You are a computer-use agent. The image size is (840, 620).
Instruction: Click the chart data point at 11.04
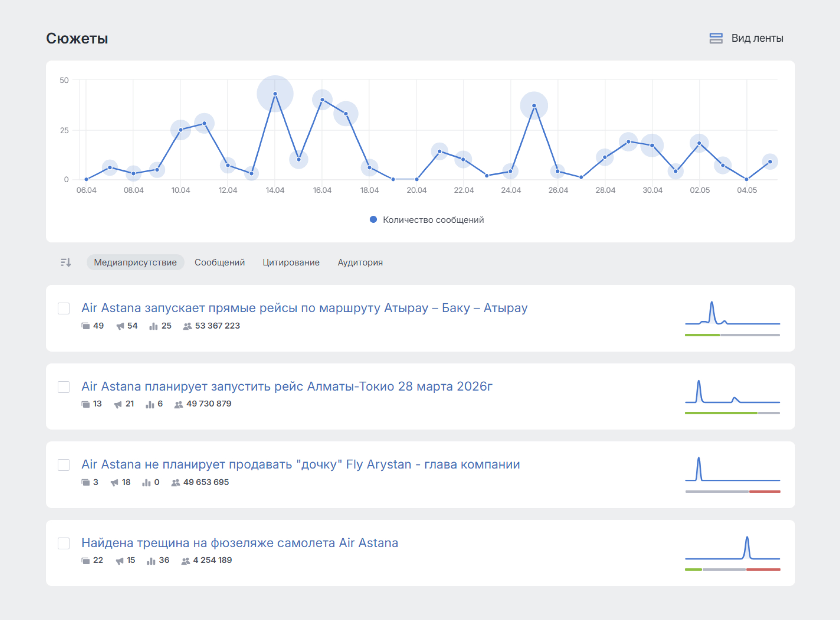(x=204, y=123)
